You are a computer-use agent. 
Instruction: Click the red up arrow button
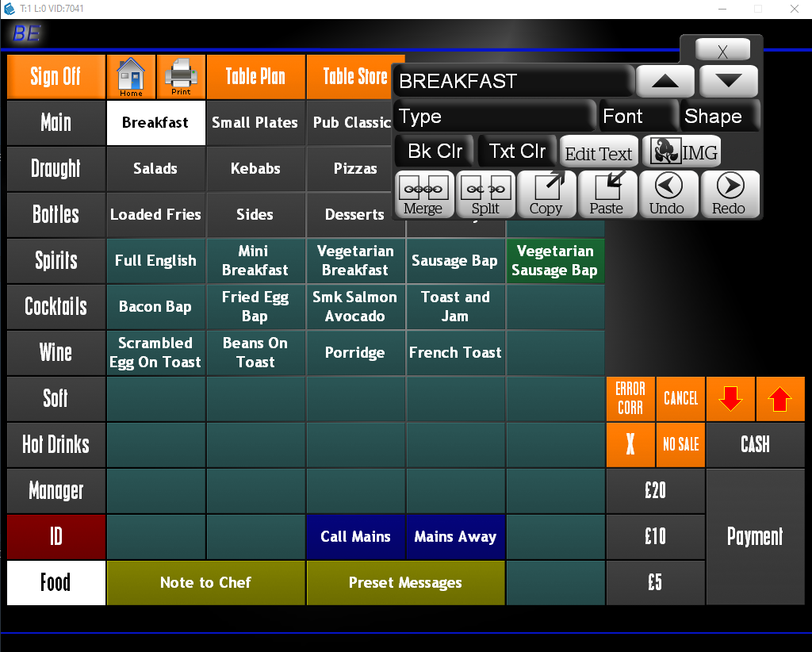[780, 399]
